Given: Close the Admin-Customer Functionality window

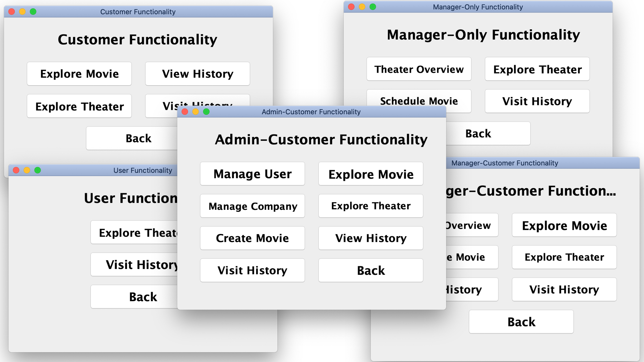Looking at the screenshot, I should pos(185,112).
